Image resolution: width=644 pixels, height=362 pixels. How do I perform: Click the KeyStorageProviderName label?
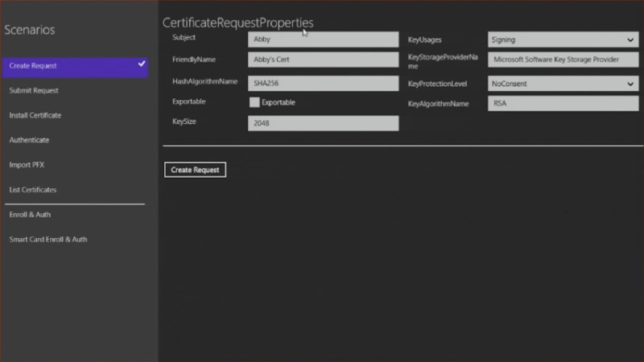tap(443, 62)
